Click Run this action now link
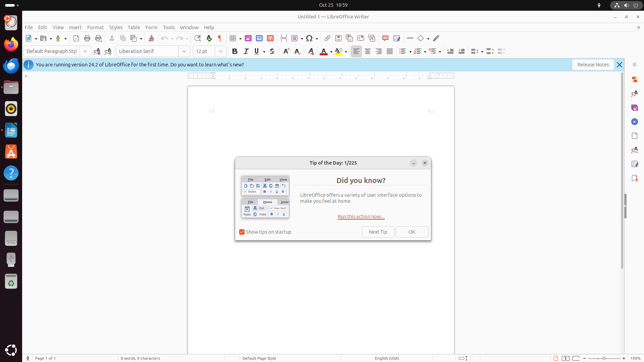Screen dimensions: 644x362 (361, 217)
